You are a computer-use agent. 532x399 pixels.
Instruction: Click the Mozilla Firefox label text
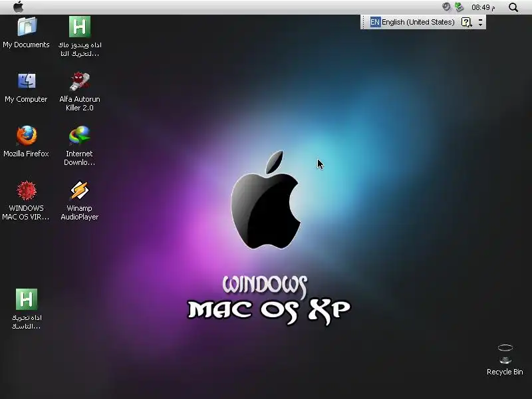pyautogui.click(x=26, y=154)
